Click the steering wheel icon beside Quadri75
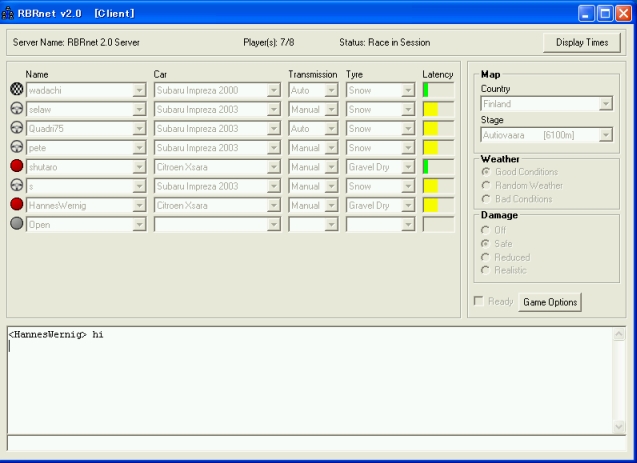The height and width of the screenshot is (463, 637). click(x=16, y=129)
